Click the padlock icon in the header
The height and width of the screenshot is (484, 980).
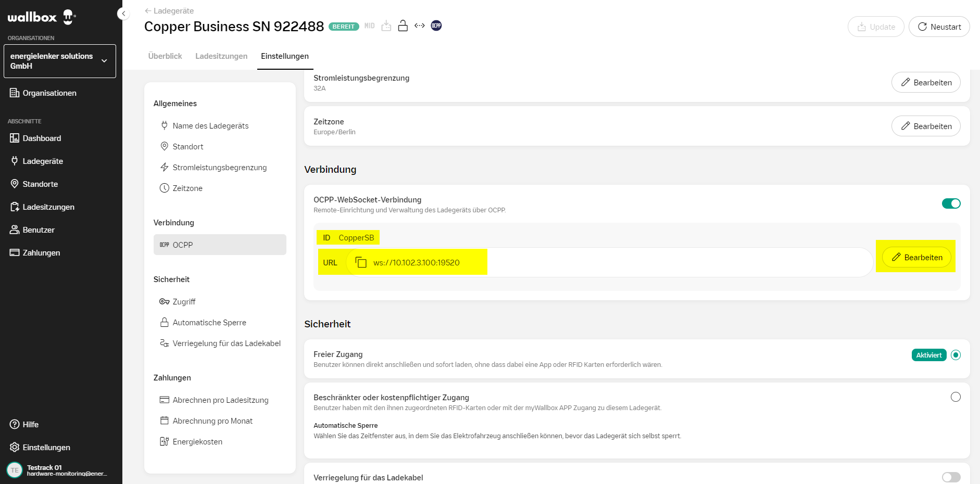coord(403,26)
